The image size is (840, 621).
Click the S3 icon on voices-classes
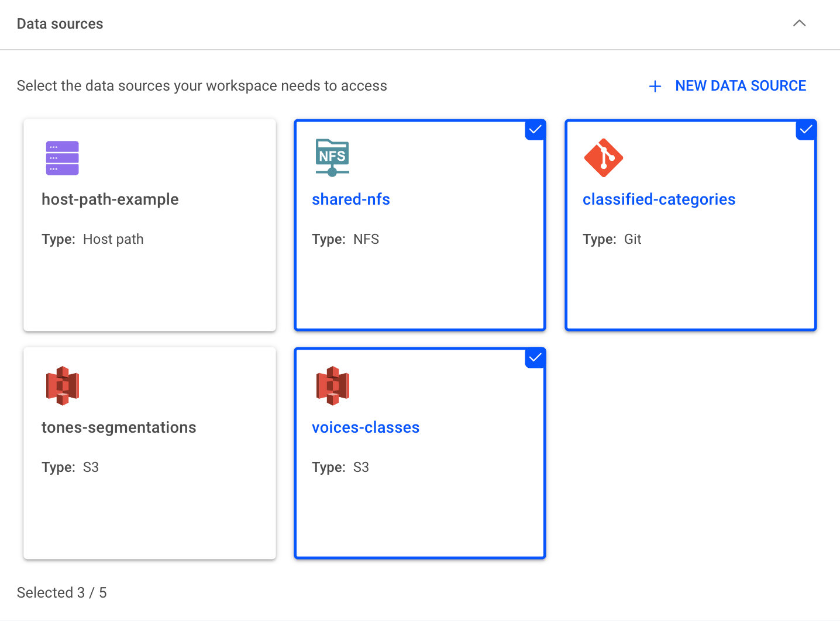(332, 386)
